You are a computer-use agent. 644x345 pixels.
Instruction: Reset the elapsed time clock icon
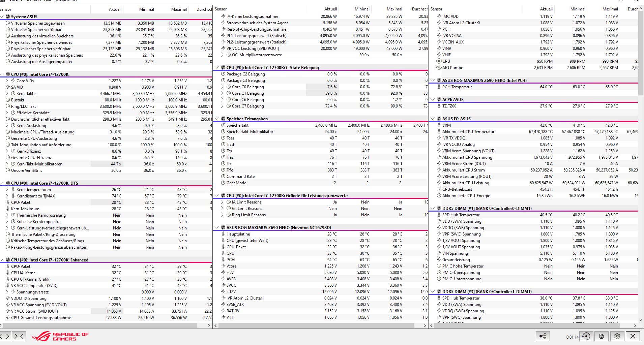[586, 336]
